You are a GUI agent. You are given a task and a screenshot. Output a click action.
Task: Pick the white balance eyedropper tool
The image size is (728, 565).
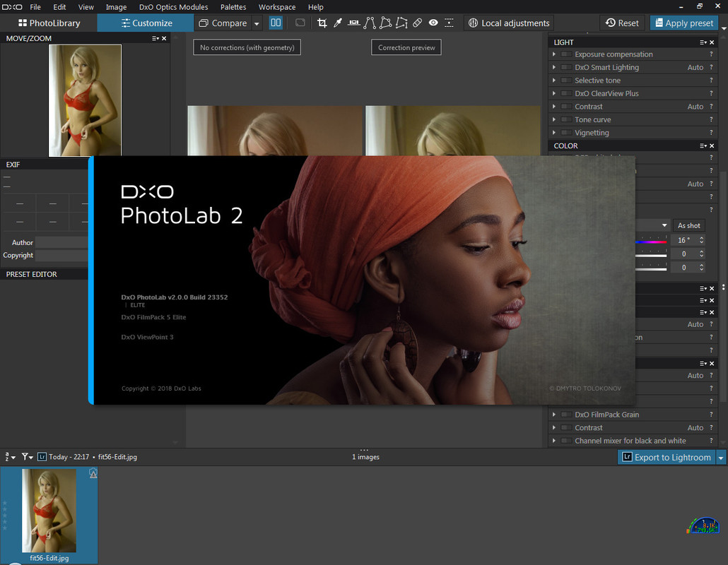(338, 23)
